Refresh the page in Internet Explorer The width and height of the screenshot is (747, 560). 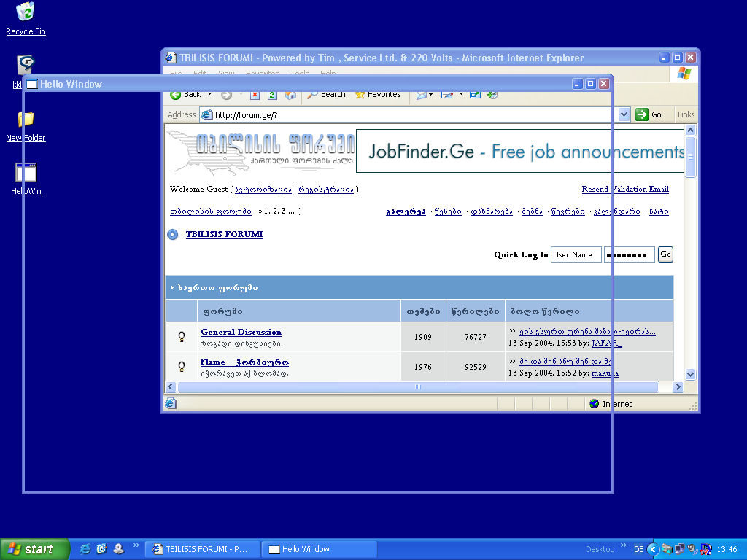[x=272, y=95]
